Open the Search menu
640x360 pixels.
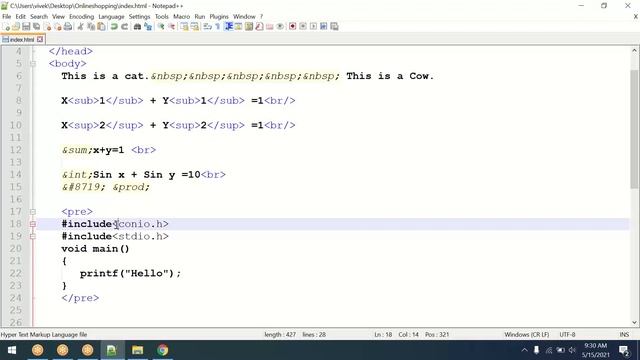(39, 17)
